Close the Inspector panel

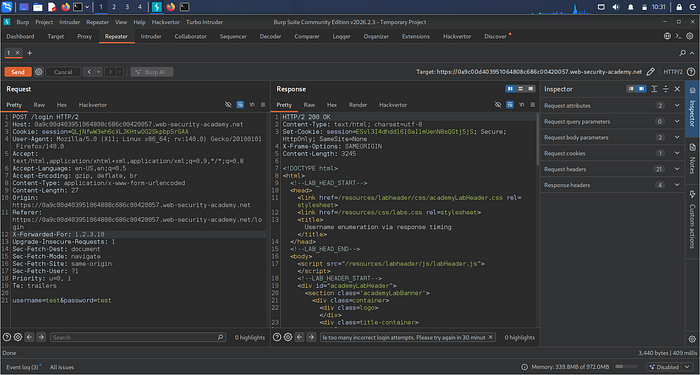tap(677, 89)
